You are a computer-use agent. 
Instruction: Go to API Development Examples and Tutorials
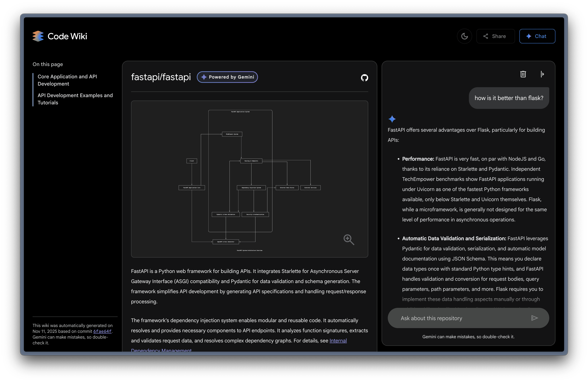click(x=75, y=99)
